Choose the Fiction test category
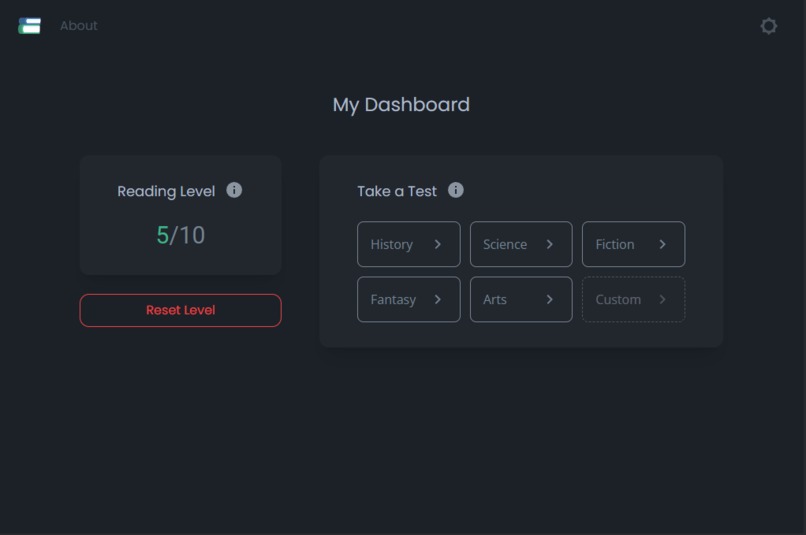 point(633,244)
